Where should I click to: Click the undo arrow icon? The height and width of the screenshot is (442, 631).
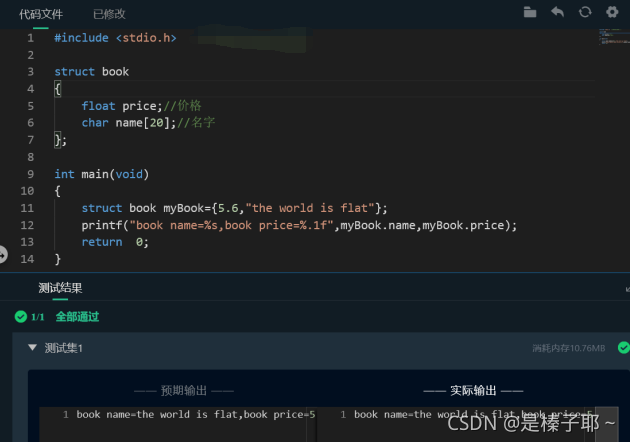(557, 12)
